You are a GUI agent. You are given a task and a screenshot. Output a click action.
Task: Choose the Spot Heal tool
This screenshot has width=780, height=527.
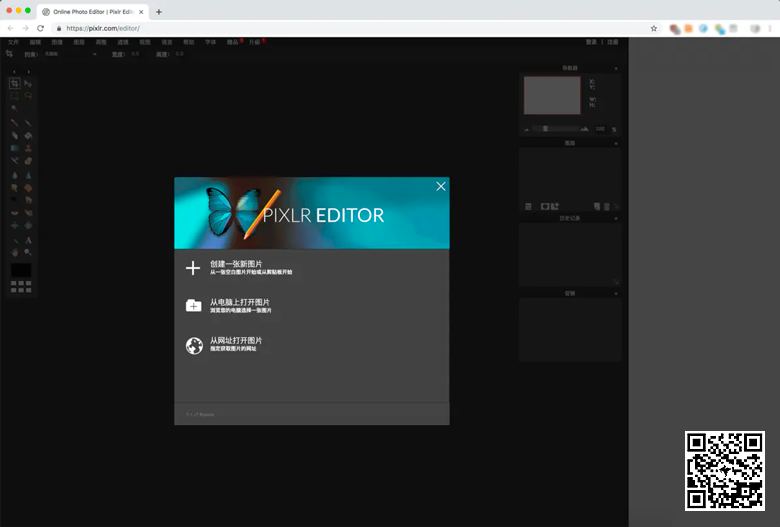[x=28, y=212]
